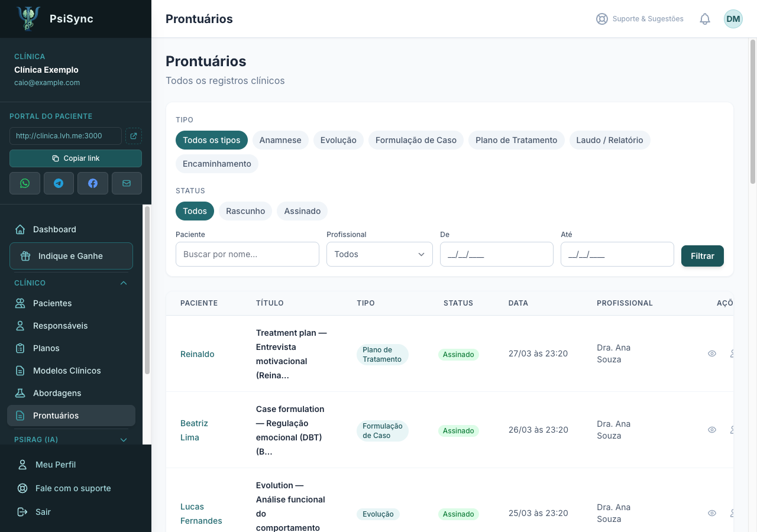
Task: Focus the Paciente search field
Action: pos(247,254)
